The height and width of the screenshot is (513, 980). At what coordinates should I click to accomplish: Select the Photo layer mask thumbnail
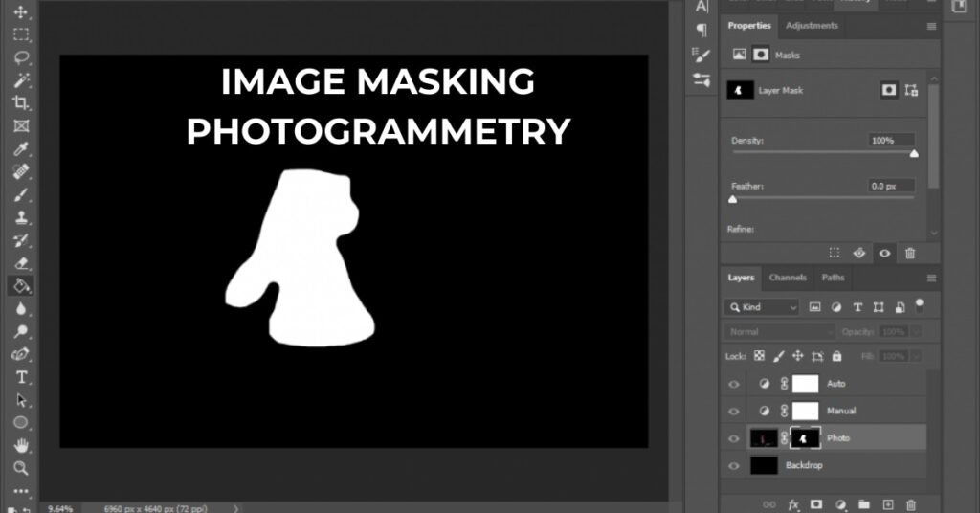[x=805, y=438]
